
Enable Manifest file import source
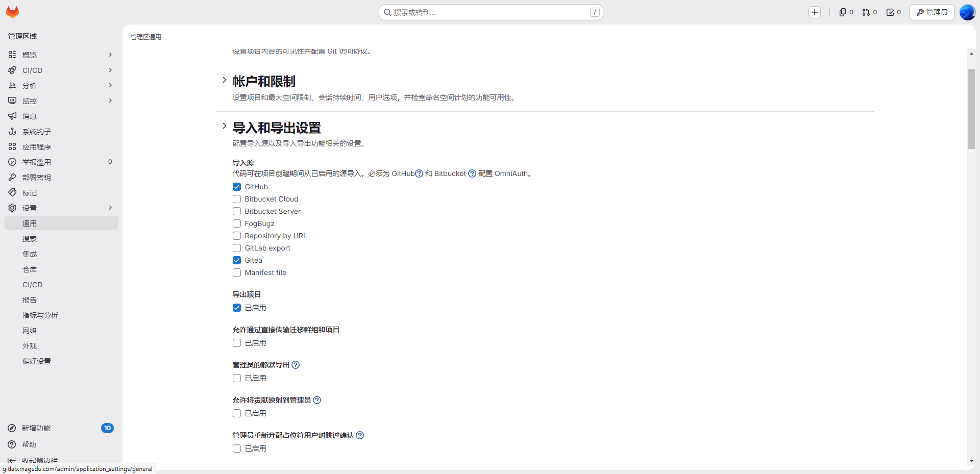click(x=237, y=272)
